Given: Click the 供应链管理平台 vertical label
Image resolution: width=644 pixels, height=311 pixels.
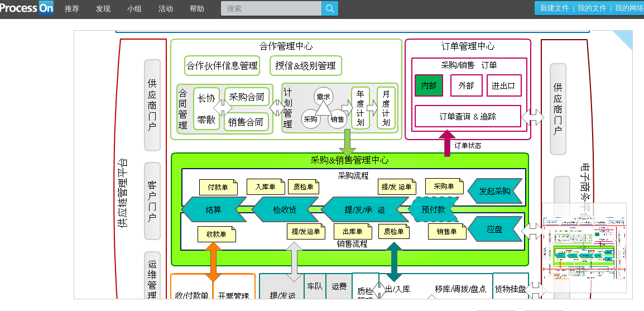Looking at the screenshot, I should pyautogui.click(x=123, y=193).
